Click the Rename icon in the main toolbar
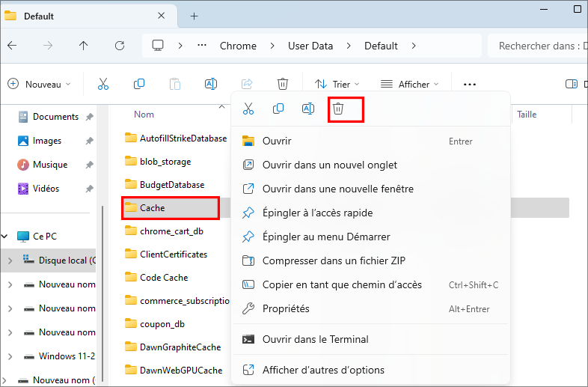 (211, 84)
